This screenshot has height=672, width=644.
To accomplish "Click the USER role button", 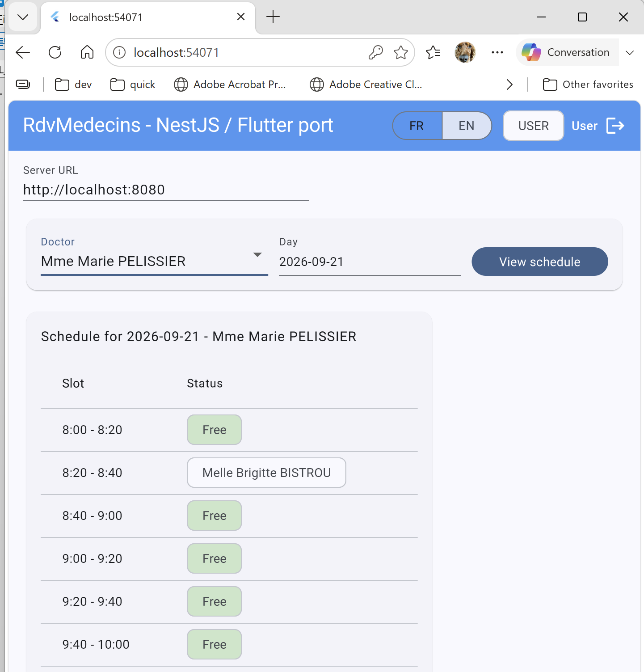I will click(x=534, y=126).
